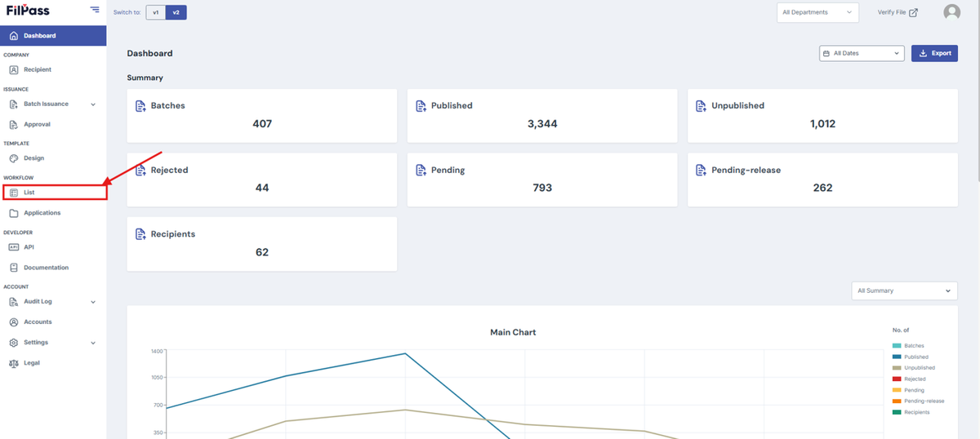This screenshot has width=980, height=439.
Task: Open the Approval menu item
Action: tap(53, 124)
